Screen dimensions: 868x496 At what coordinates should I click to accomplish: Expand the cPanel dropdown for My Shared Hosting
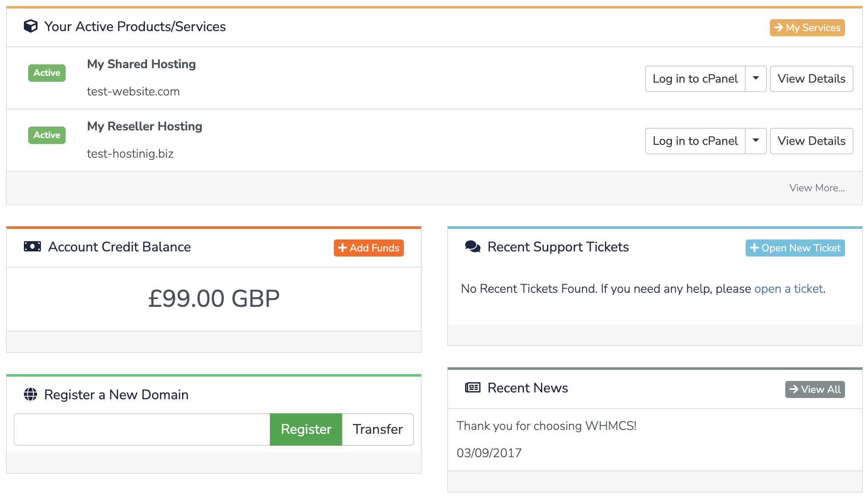coord(756,78)
